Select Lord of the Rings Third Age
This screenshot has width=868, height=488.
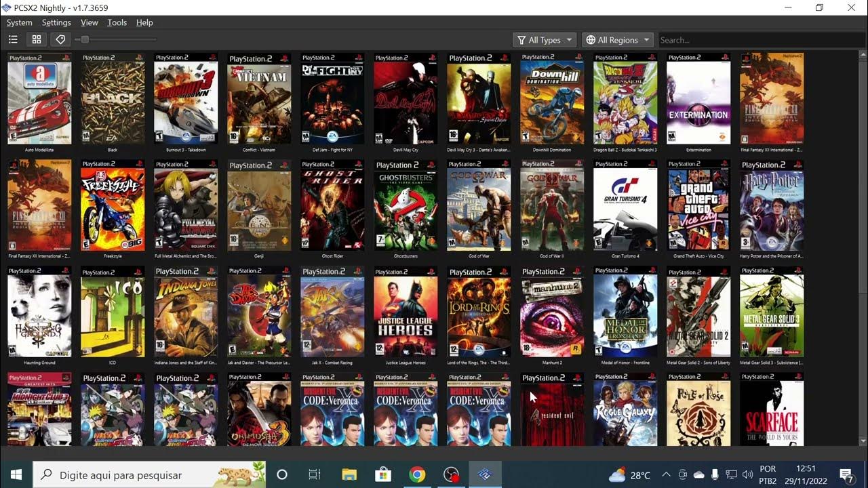(479, 312)
